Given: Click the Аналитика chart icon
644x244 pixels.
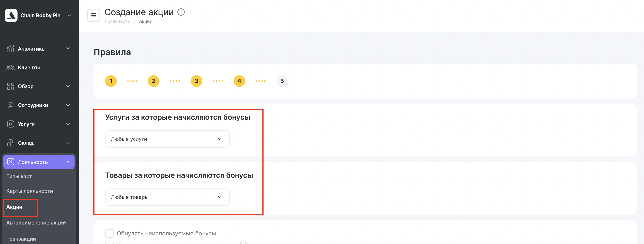Looking at the screenshot, I should 10,49.
